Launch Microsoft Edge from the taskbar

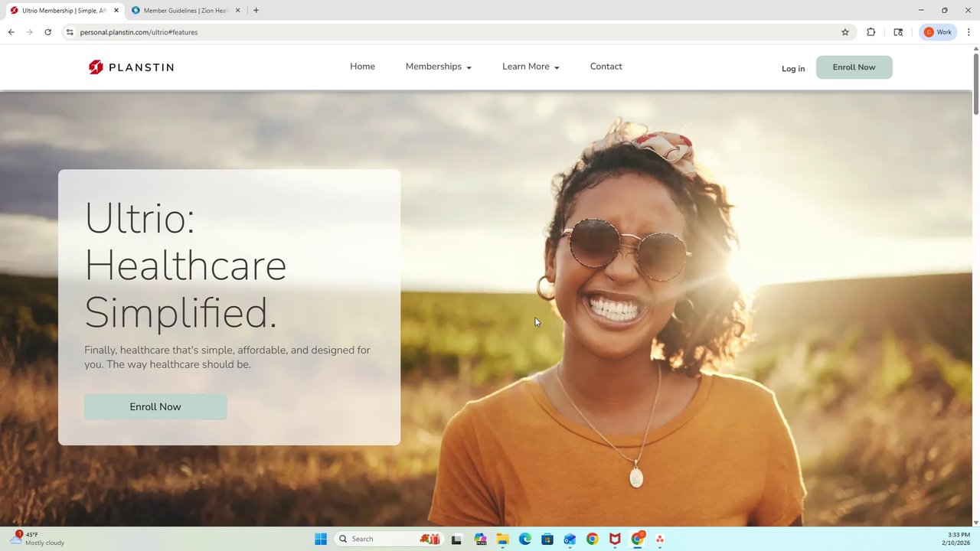pyautogui.click(x=524, y=539)
